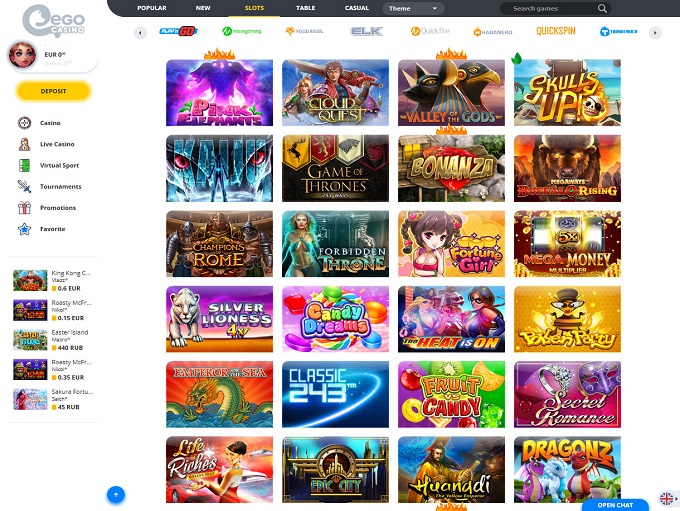Show the previous providers with left arrow
This screenshot has height=511, width=680.
point(140,33)
